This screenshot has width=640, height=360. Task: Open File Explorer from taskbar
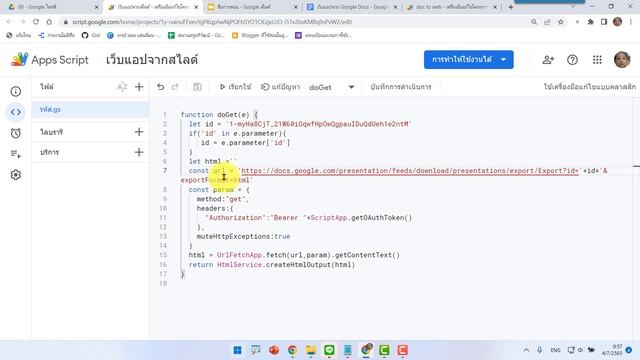coord(311,350)
